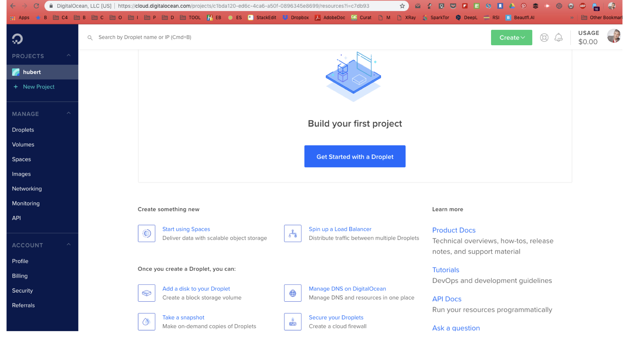The height and width of the screenshot is (362, 644).
Task: Open the user avatar menu
Action: click(x=613, y=36)
